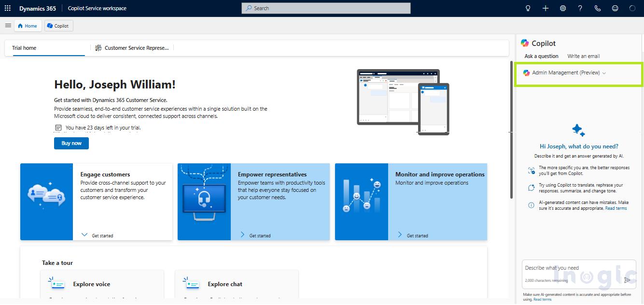Click the phone call icon
This screenshot has width=644, height=305.
(598, 8)
